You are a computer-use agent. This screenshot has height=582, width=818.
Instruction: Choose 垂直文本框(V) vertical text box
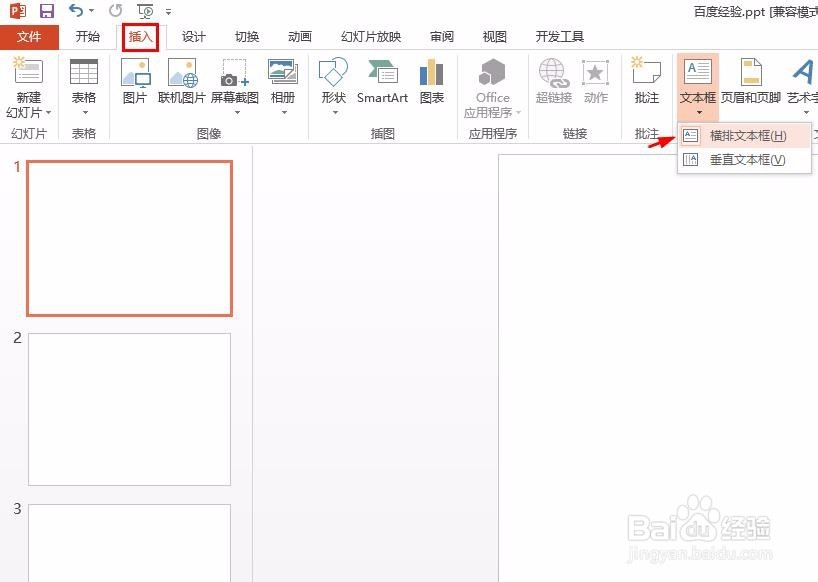[744, 160]
